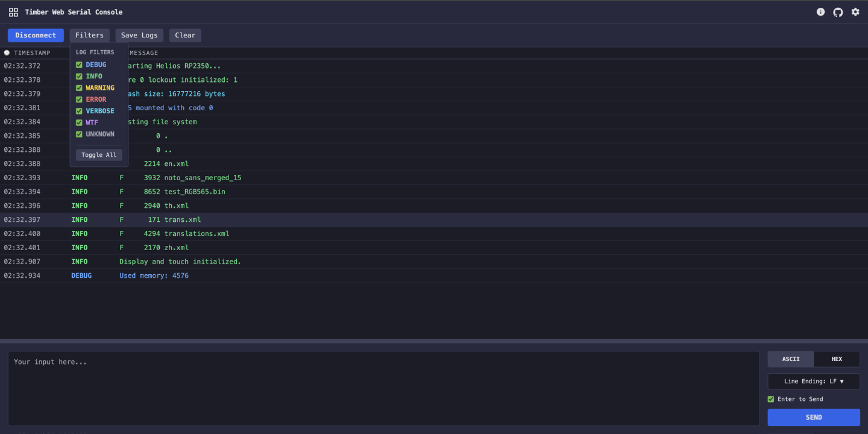This screenshot has width=868, height=434.
Task: Disable the ERROR log filter
Action: [79, 99]
